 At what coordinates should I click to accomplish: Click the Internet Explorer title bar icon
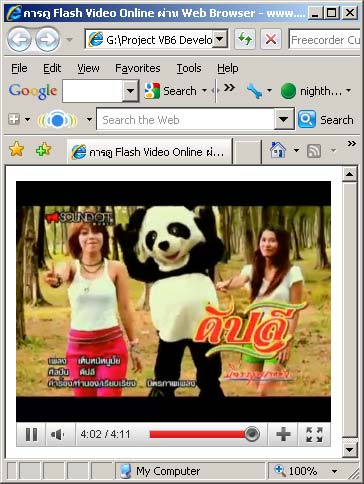point(14,13)
